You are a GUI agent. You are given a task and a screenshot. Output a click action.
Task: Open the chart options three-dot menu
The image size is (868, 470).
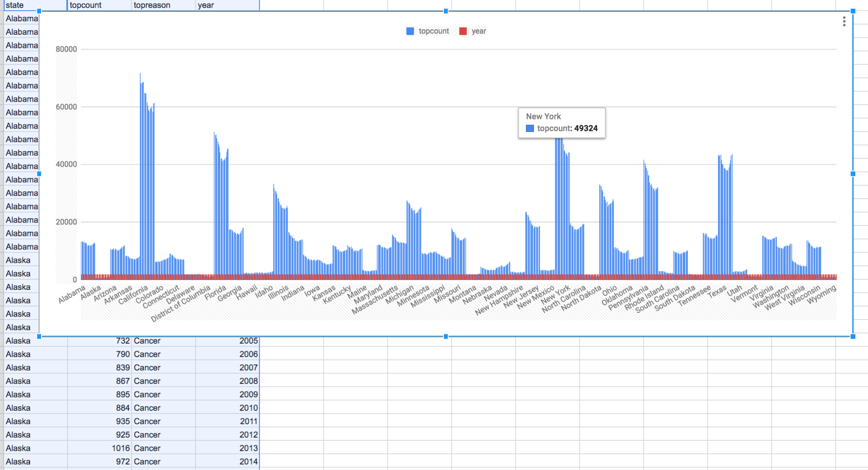[x=843, y=22]
